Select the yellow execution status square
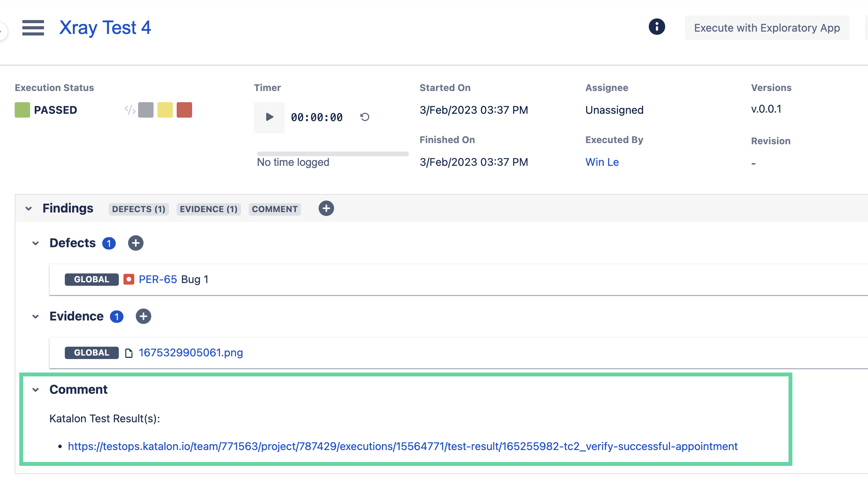Viewport: 868px width, 489px height. [x=165, y=110]
